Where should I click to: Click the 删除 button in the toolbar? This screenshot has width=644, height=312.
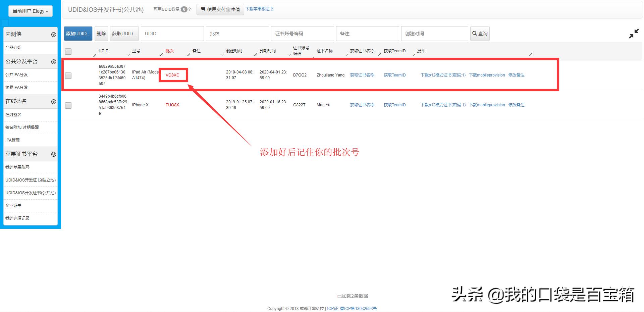[x=101, y=33]
